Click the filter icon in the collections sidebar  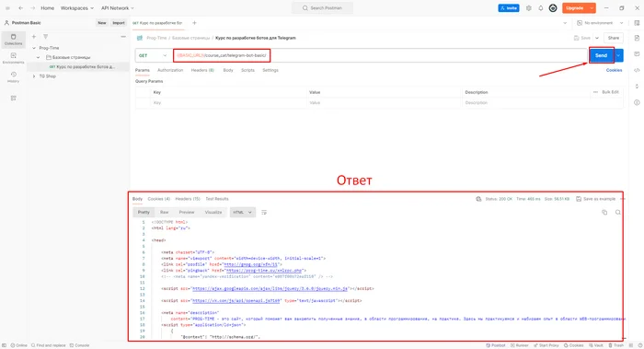point(46,37)
